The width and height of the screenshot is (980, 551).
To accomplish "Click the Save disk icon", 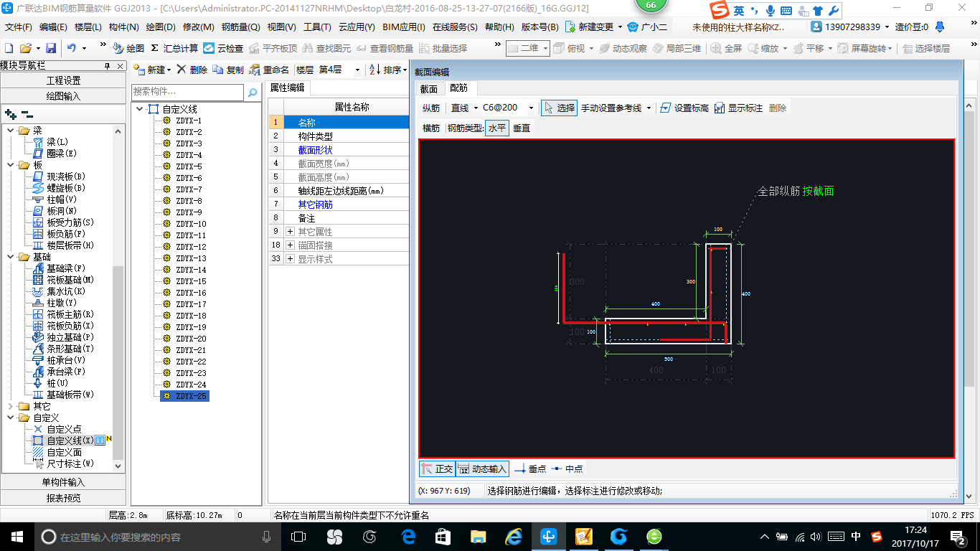I will 51,49.
